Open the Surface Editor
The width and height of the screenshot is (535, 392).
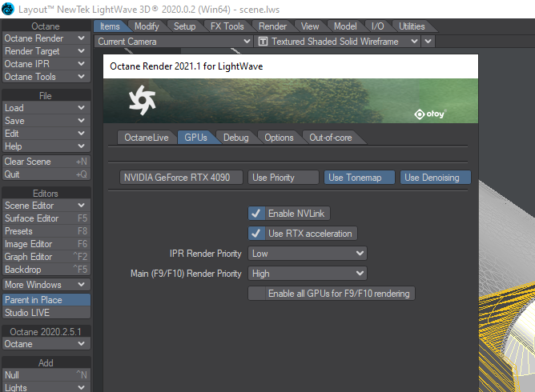point(46,218)
